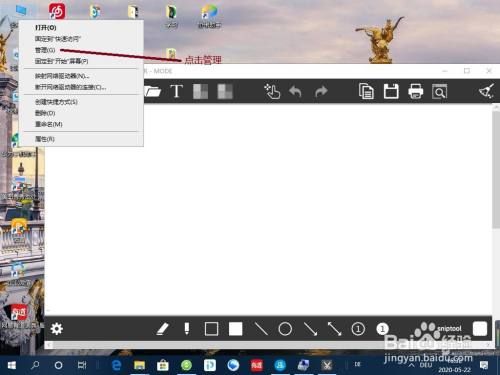This screenshot has width=500, height=375.
Task: Select the ellipse drawing tool
Action: (x=285, y=329)
